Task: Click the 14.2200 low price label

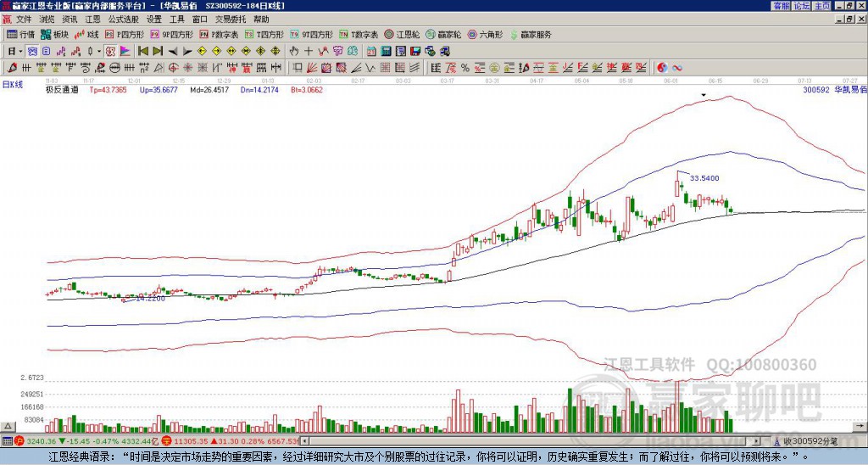Action: click(x=151, y=298)
